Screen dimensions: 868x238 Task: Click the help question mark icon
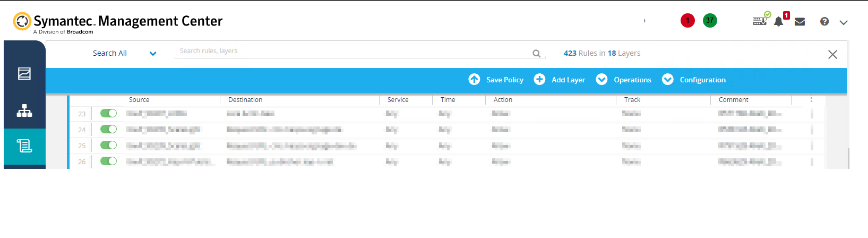click(824, 22)
